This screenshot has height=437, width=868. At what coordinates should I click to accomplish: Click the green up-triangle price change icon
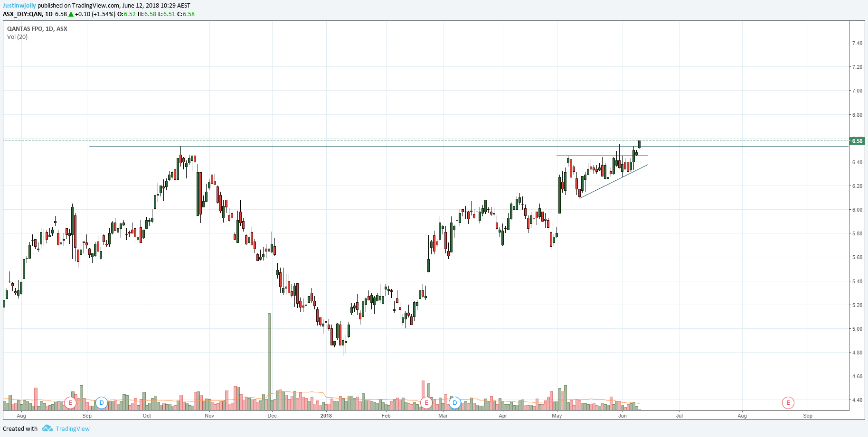coord(71,14)
